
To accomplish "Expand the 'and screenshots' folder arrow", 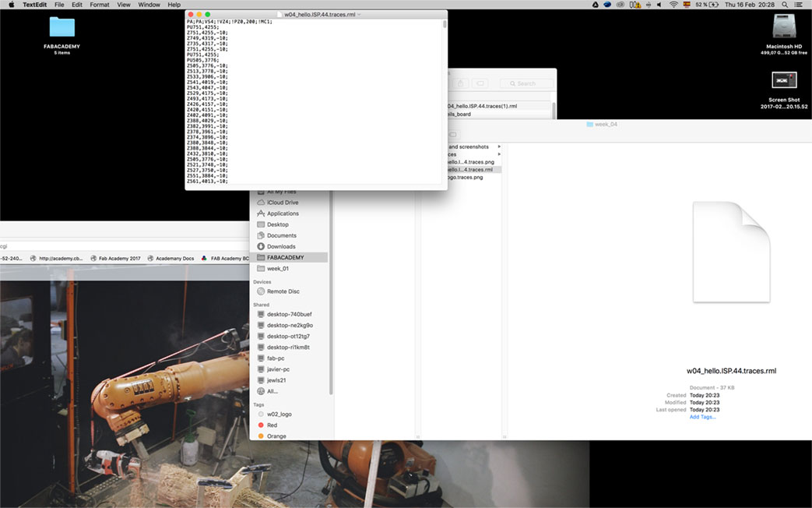I will coord(499,146).
